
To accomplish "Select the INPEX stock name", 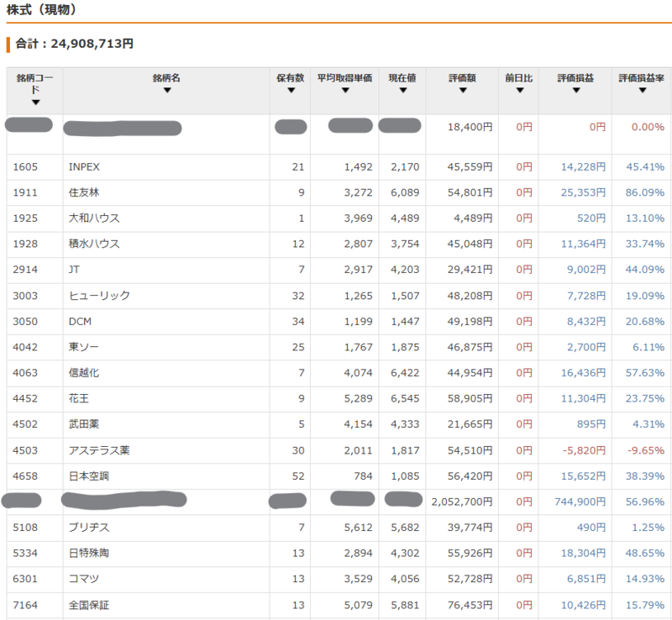I will pyautogui.click(x=84, y=167).
